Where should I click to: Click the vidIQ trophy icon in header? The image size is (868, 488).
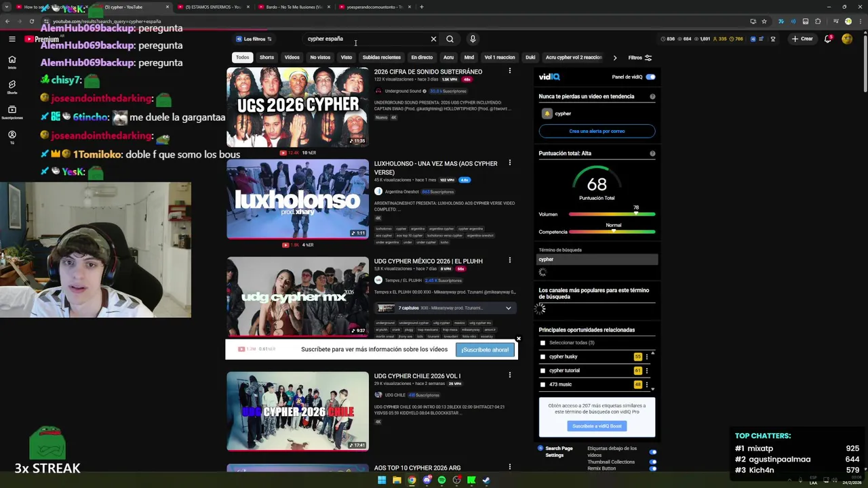(772, 39)
